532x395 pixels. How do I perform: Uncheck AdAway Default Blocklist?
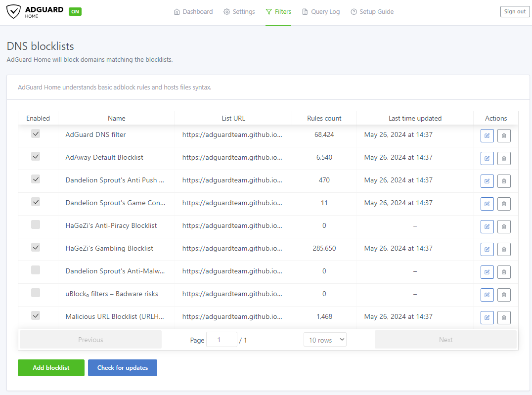[36, 156]
